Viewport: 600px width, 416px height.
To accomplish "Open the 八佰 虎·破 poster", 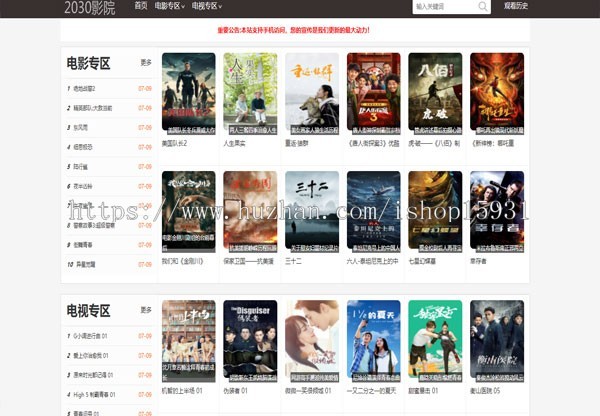I will pyautogui.click(x=435, y=94).
